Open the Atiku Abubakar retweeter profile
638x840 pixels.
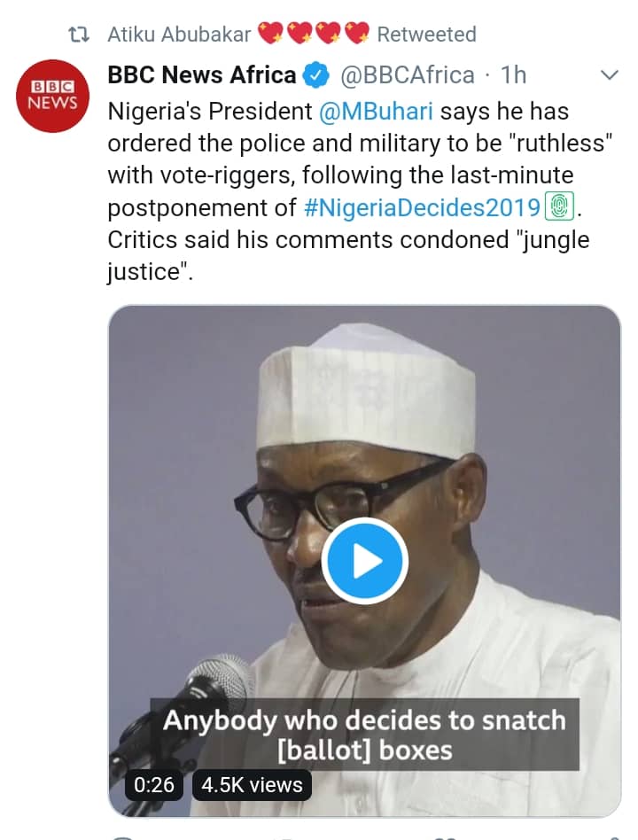point(179,35)
